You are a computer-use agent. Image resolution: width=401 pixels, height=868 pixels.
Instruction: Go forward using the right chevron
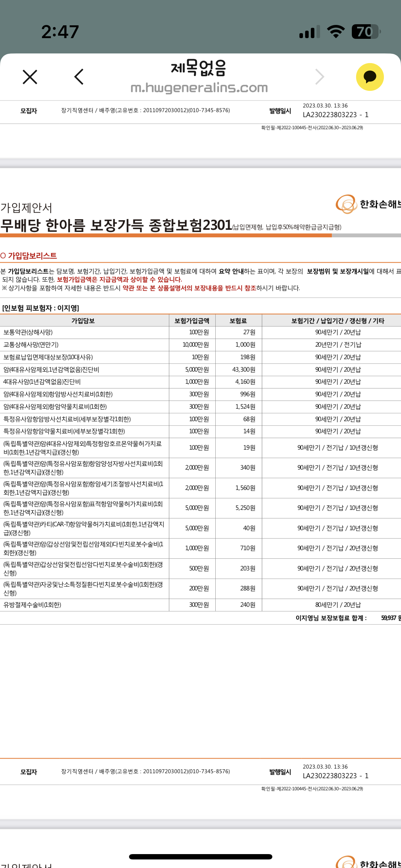(x=320, y=77)
